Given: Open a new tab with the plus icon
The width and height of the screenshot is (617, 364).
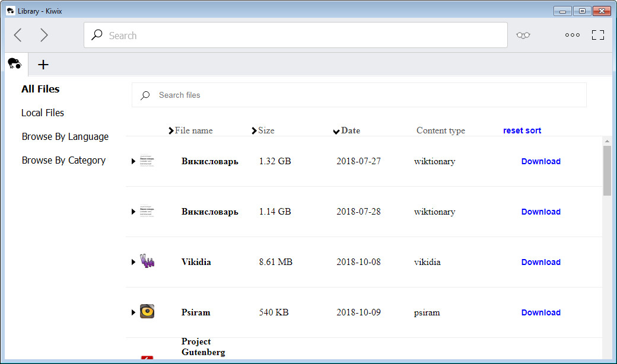Looking at the screenshot, I should point(43,65).
